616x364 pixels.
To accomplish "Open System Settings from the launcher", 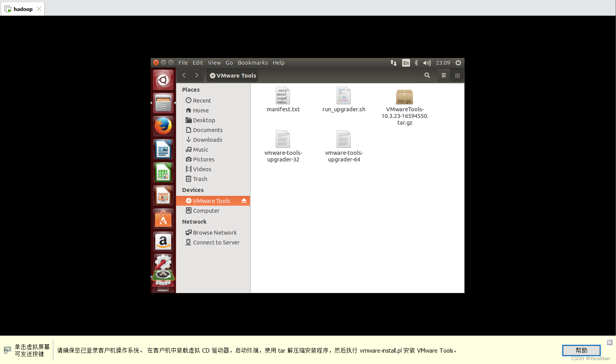I will (163, 262).
